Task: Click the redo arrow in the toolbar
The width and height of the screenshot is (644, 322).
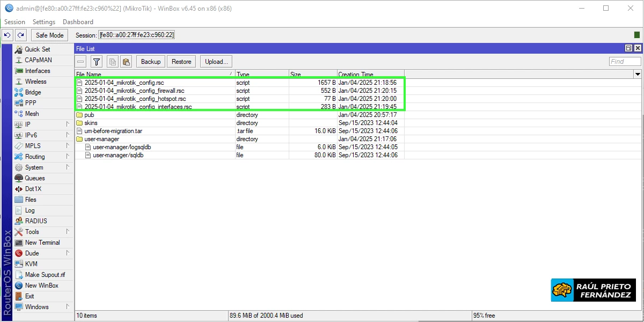Action: (x=20, y=34)
